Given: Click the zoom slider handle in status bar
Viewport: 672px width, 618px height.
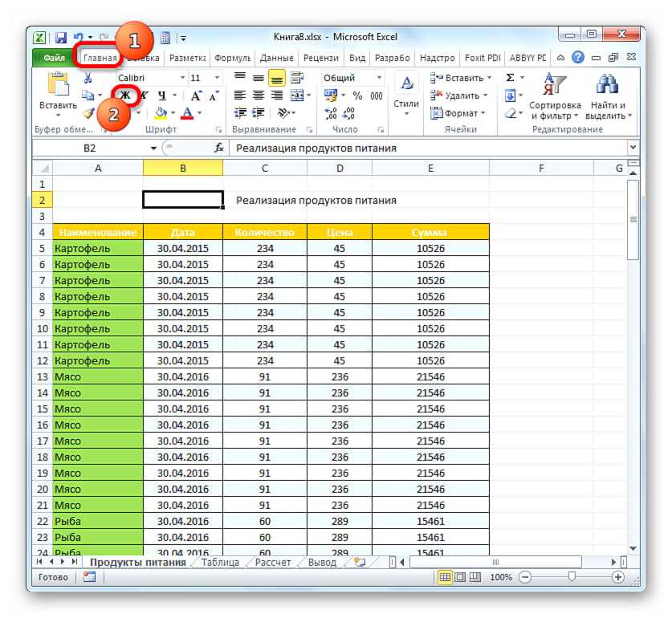Looking at the screenshot, I should [x=571, y=577].
